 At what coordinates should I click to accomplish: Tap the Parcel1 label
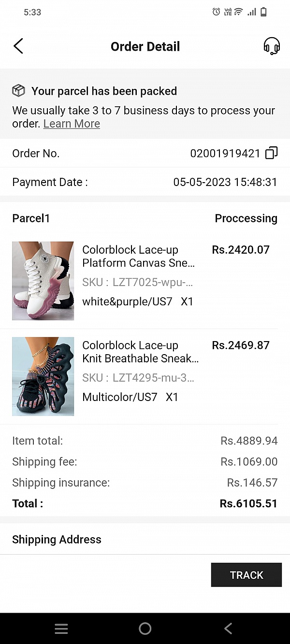click(x=31, y=218)
